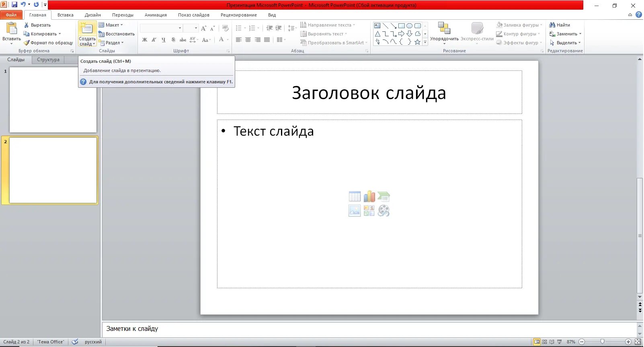This screenshot has height=347, width=644.
Task: Click the spell check icon in status bar
Action: [x=75, y=342]
